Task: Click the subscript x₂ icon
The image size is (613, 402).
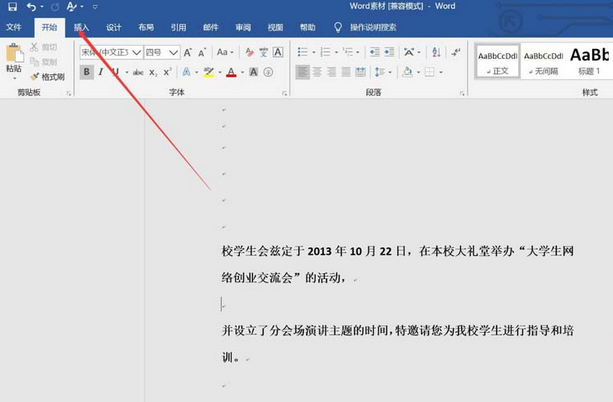Action: (152, 72)
